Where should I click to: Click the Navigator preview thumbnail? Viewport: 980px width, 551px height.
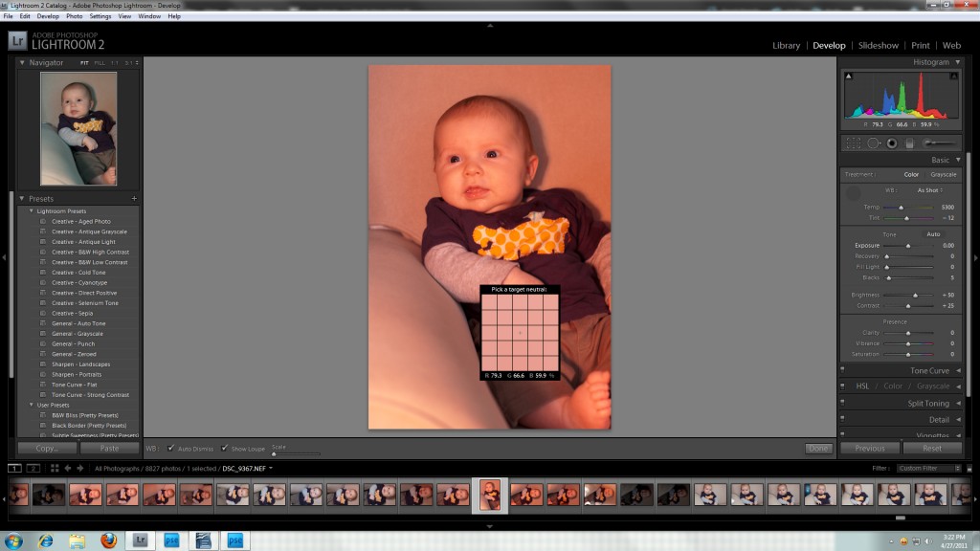point(78,128)
